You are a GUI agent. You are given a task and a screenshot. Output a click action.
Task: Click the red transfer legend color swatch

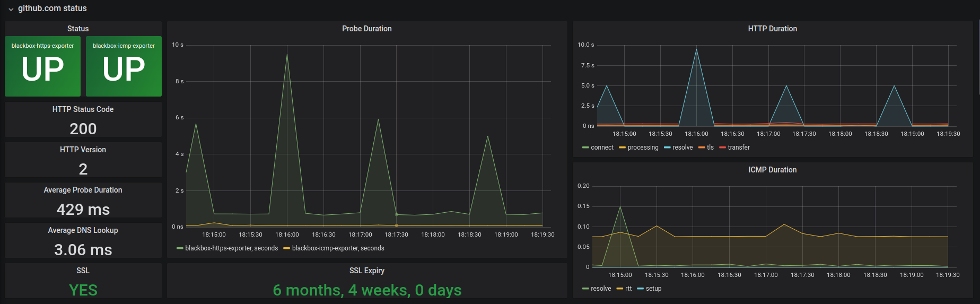click(722, 147)
